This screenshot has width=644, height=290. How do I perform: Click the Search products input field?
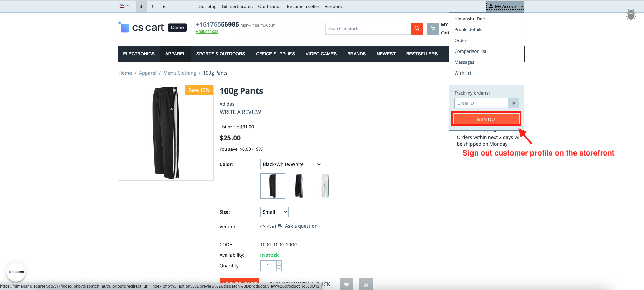tap(368, 29)
